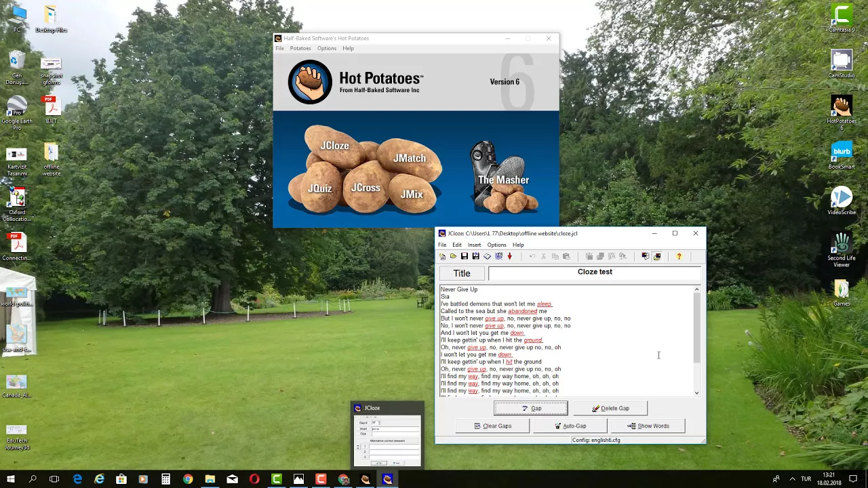Click the Windows Start button
Image resolution: width=868 pixels, height=488 pixels.
[x=11, y=479]
